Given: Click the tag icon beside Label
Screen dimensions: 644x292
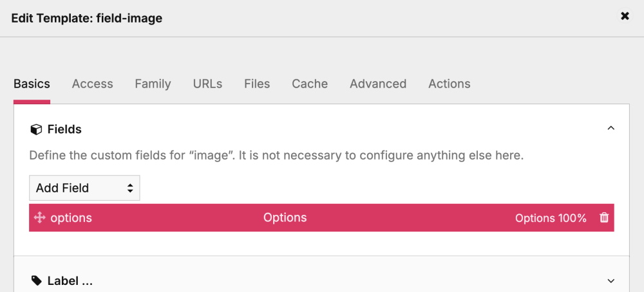Looking at the screenshot, I should click(36, 281).
